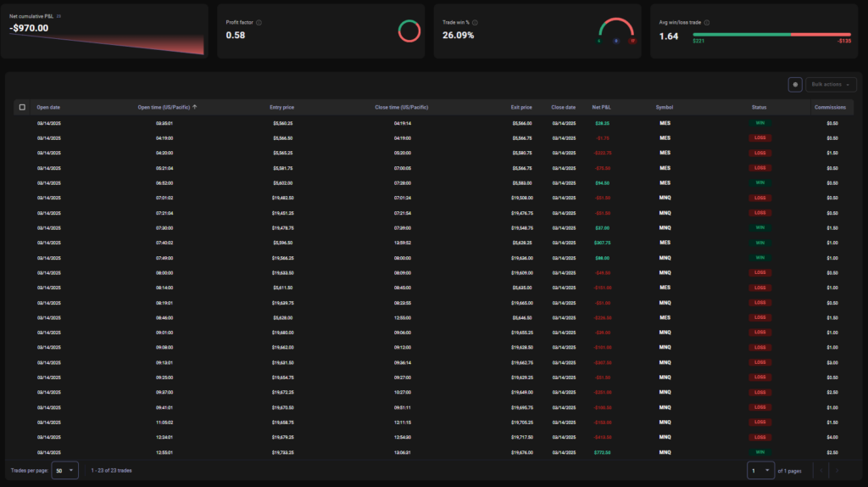This screenshot has height=487, width=868.
Task: Sort by the Status column header
Action: 759,107
